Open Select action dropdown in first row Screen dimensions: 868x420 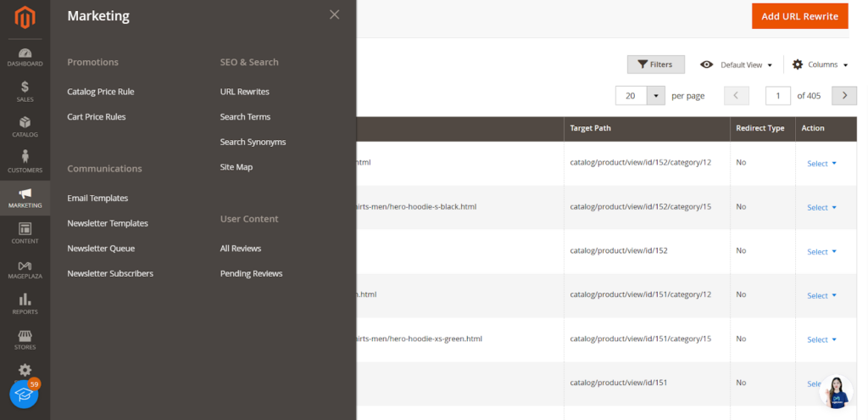point(821,163)
